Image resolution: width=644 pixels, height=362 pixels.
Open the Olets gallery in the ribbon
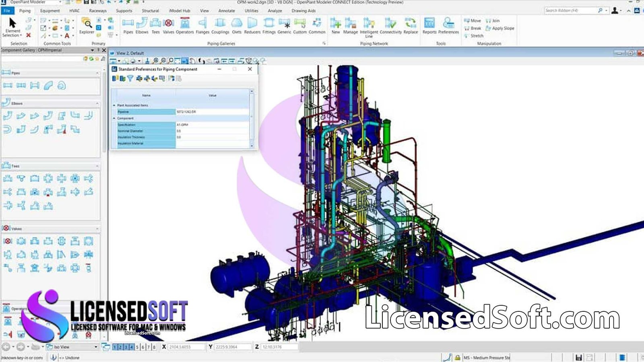237,26
